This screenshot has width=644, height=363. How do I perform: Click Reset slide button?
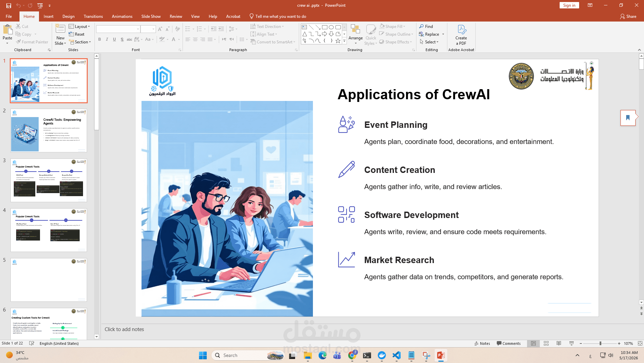tap(77, 34)
